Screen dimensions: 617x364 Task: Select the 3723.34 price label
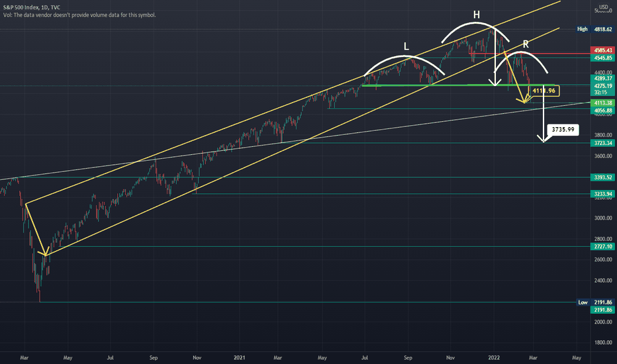602,143
